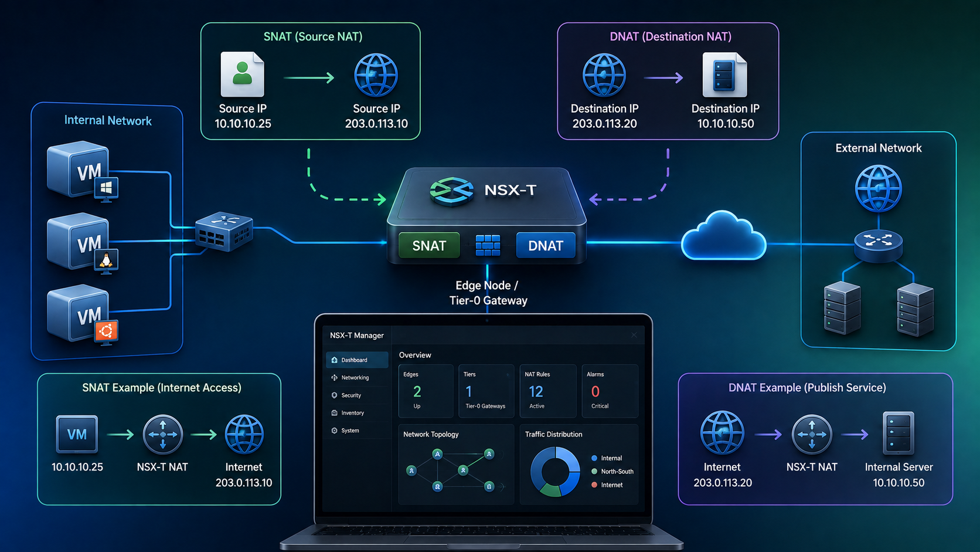Click the left server rack in External Network
This screenshot has width=980, height=552.
[x=842, y=308]
